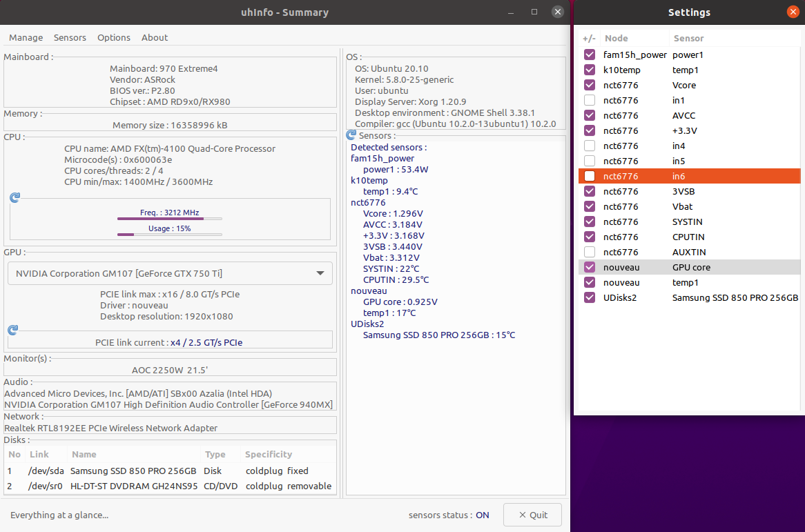The width and height of the screenshot is (805, 532).
Task: Uncheck nct6776 SYSTIN sensor checkbox
Action: 590,221
